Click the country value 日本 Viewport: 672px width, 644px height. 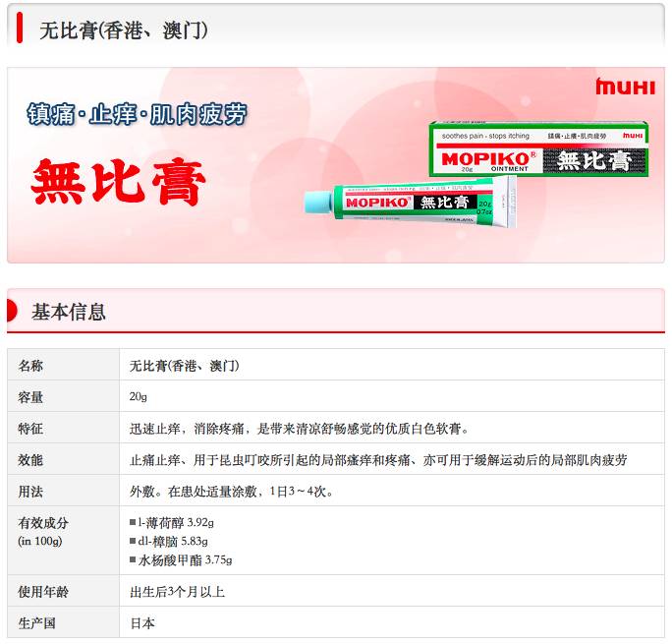(142, 623)
